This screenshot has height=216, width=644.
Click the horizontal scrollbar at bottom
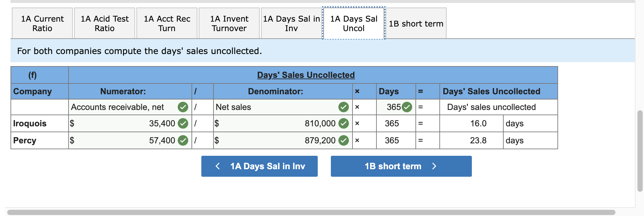coord(311,212)
